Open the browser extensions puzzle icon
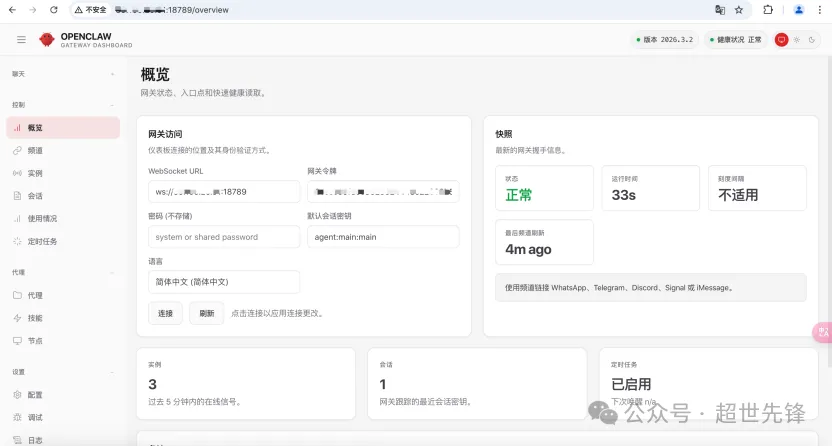Image resolution: width=832 pixels, height=446 pixels. coord(768,10)
